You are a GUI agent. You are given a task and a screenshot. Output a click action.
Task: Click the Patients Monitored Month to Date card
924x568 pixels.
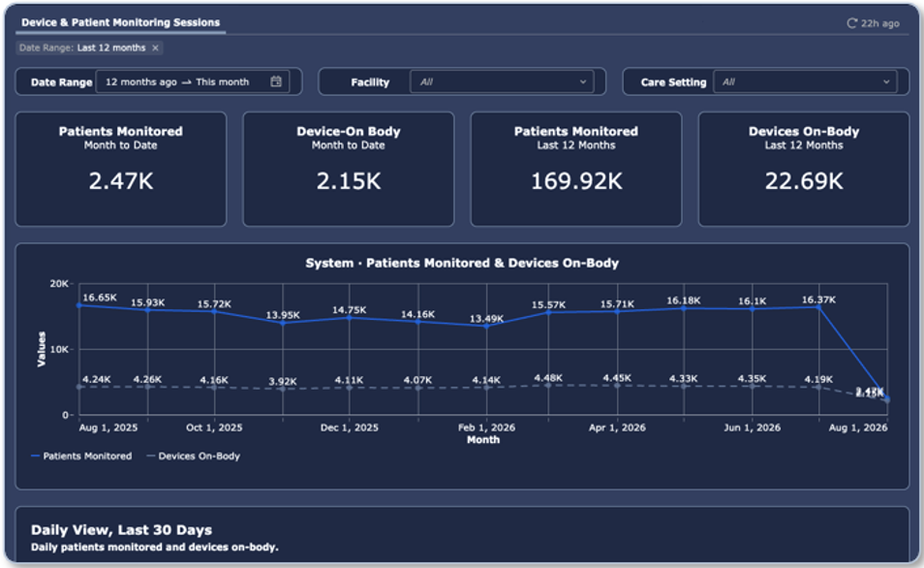pos(121,170)
